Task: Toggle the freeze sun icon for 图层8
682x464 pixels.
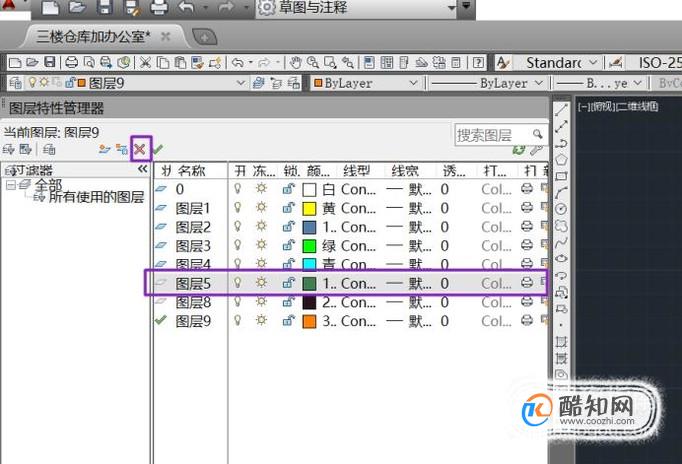Action: (261, 301)
